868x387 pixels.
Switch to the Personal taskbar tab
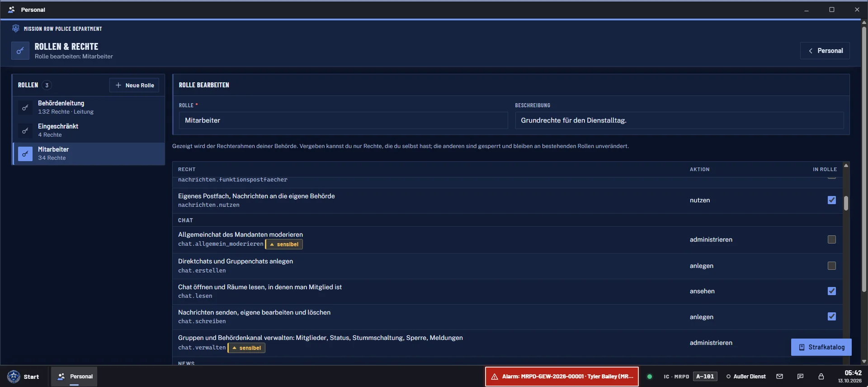coord(74,377)
